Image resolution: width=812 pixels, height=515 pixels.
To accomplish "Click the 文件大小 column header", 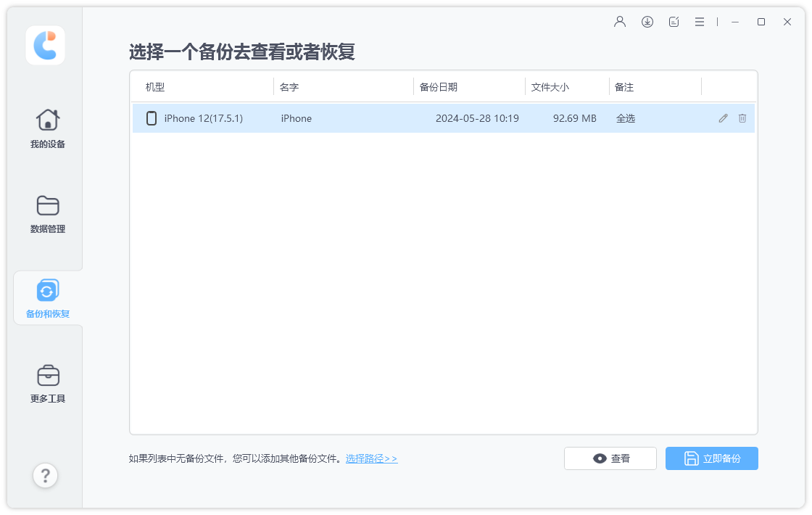I will coord(550,86).
